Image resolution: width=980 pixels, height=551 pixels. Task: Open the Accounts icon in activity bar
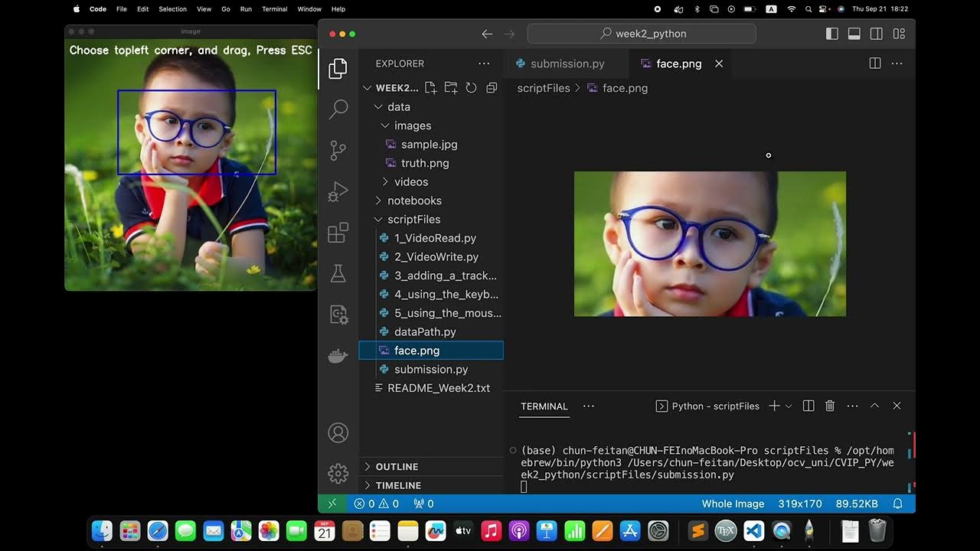[338, 432]
